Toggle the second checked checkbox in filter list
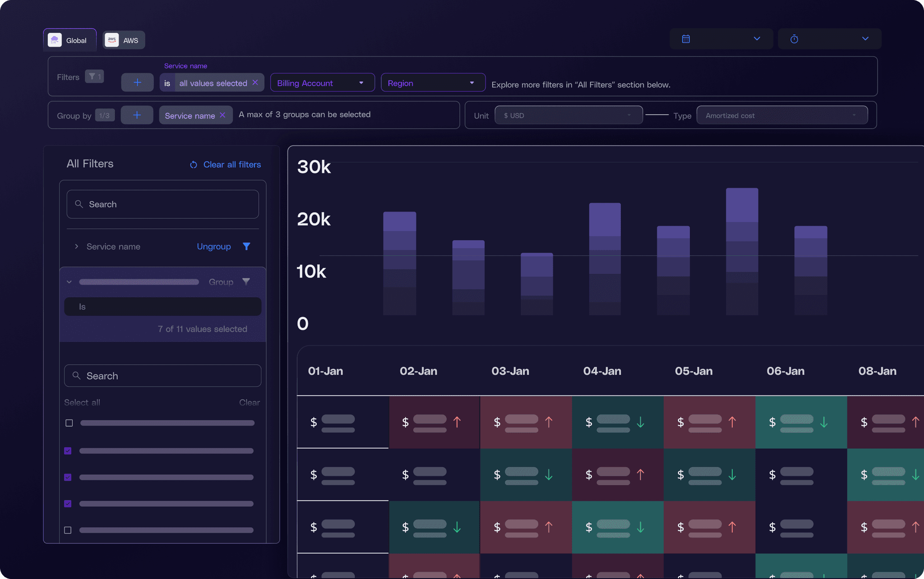Screen dimensions: 924x579 tap(67, 477)
